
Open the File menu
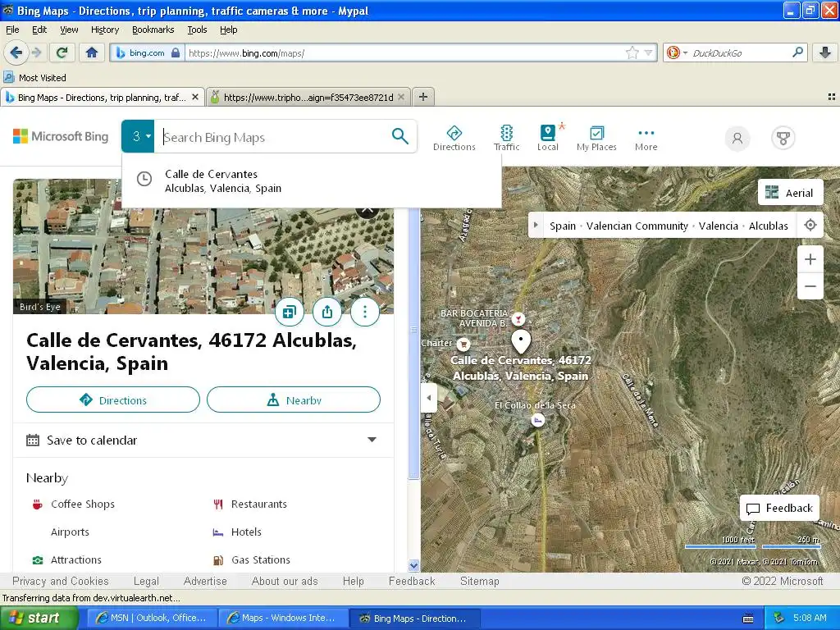coord(12,30)
